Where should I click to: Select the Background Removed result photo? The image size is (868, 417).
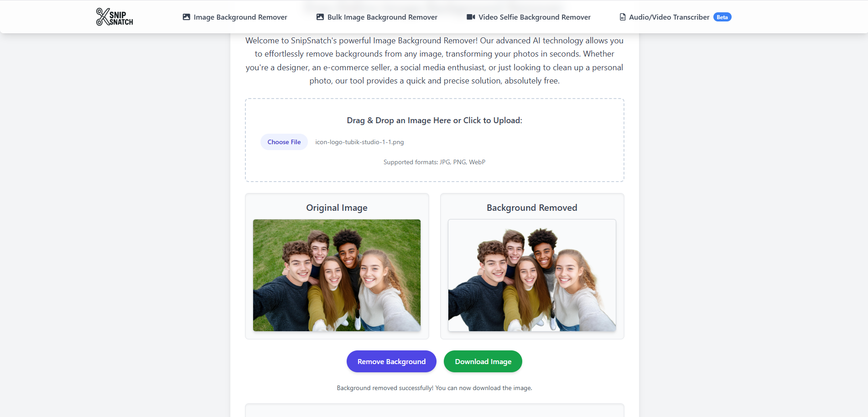click(x=532, y=275)
